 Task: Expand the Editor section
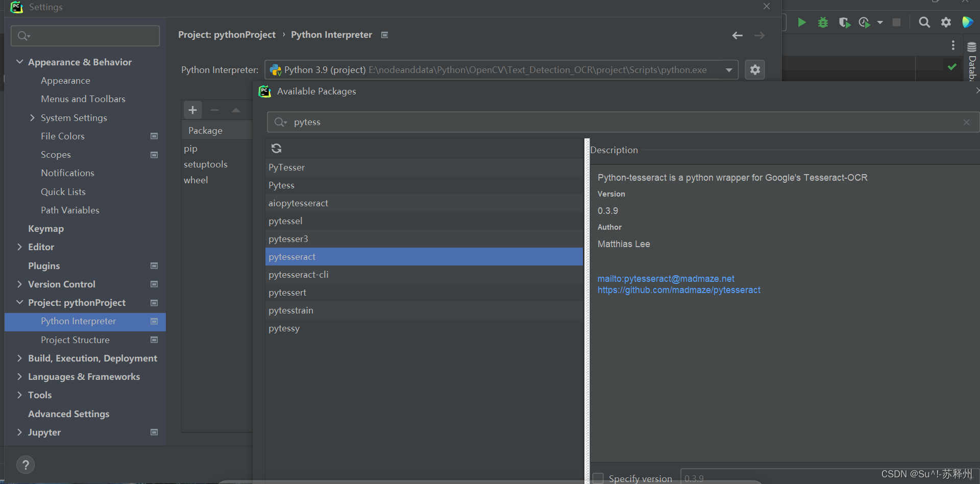[x=19, y=247]
